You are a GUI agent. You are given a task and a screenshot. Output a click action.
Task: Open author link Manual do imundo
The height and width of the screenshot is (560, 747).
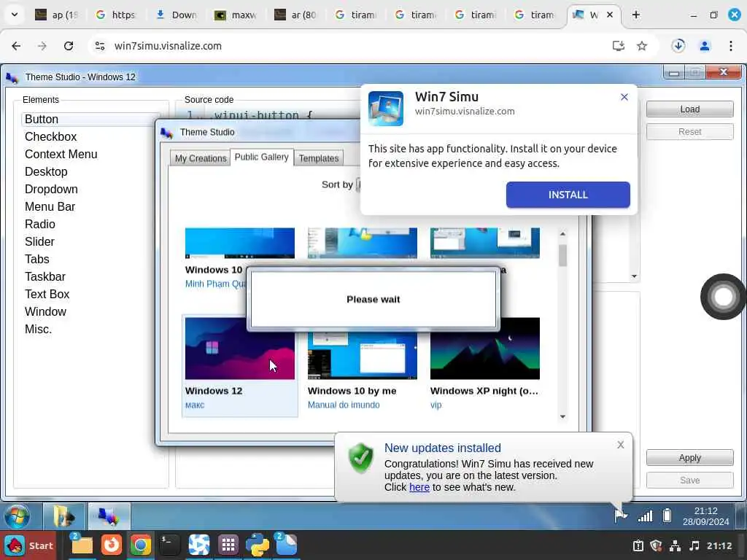[344, 405]
